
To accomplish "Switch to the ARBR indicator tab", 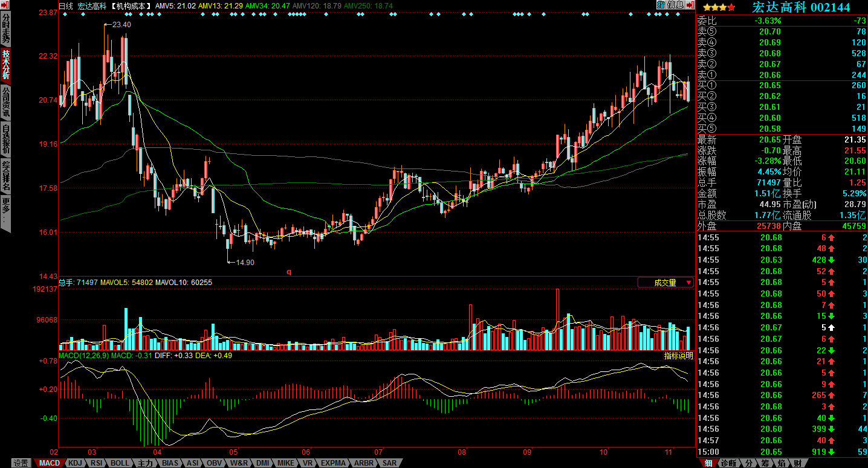I will (x=364, y=463).
